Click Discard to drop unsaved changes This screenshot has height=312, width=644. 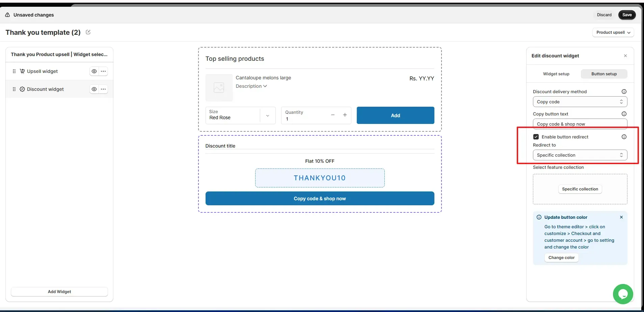(x=604, y=15)
